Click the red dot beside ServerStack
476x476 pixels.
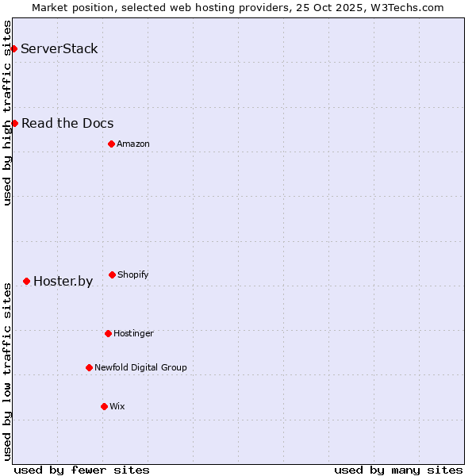point(13,49)
